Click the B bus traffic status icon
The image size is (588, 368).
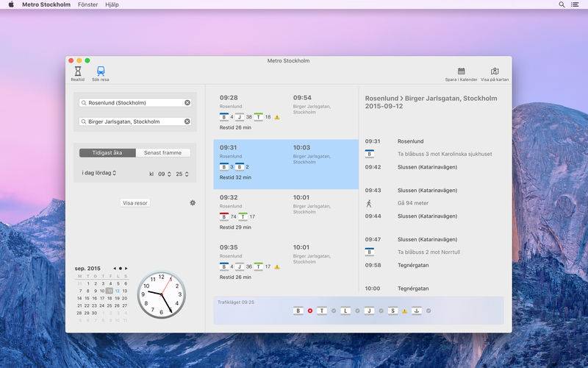tap(298, 311)
